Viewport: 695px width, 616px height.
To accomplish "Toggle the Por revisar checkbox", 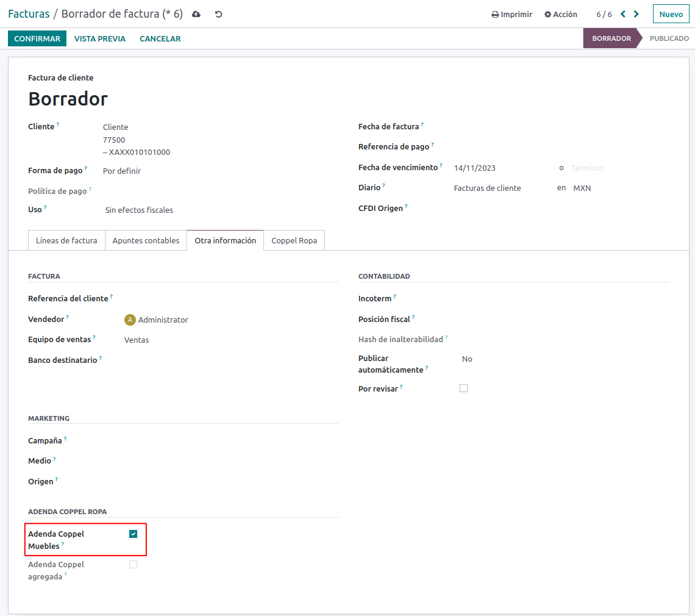I will tap(463, 389).
